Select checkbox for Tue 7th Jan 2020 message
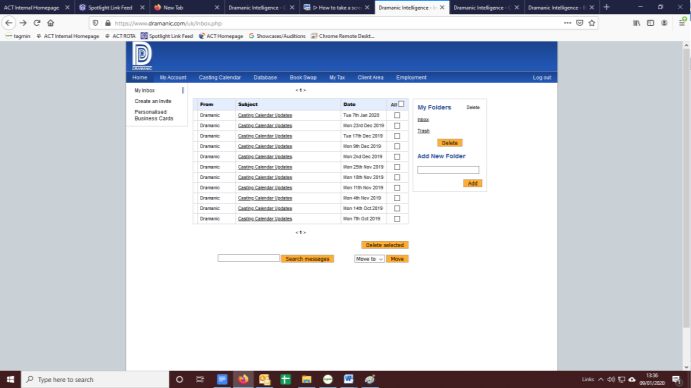This screenshot has width=691, height=388. tap(397, 115)
